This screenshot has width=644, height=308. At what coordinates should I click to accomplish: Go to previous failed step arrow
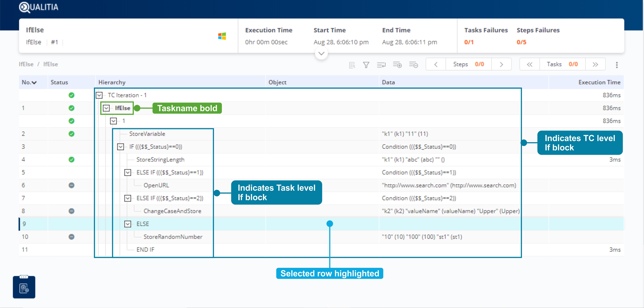point(436,64)
